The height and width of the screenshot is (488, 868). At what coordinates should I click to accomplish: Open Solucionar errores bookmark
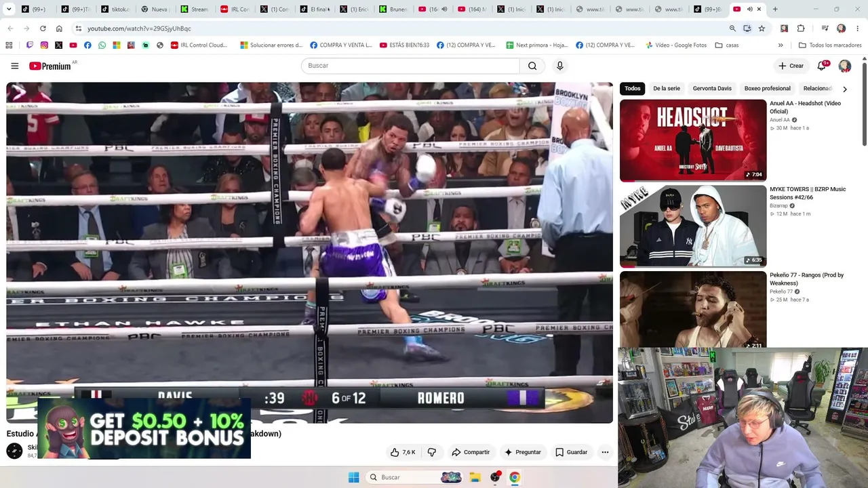271,45
